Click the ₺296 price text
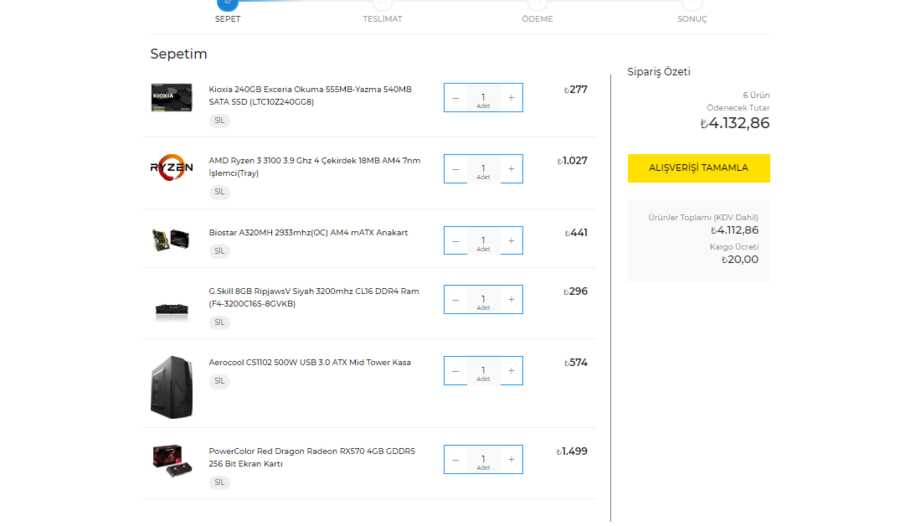This screenshot has width=900, height=526. (x=576, y=291)
